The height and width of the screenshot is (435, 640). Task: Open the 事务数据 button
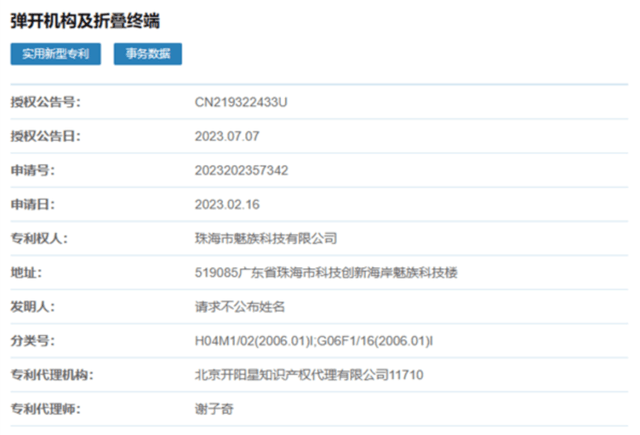pyautogui.click(x=148, y=54)
